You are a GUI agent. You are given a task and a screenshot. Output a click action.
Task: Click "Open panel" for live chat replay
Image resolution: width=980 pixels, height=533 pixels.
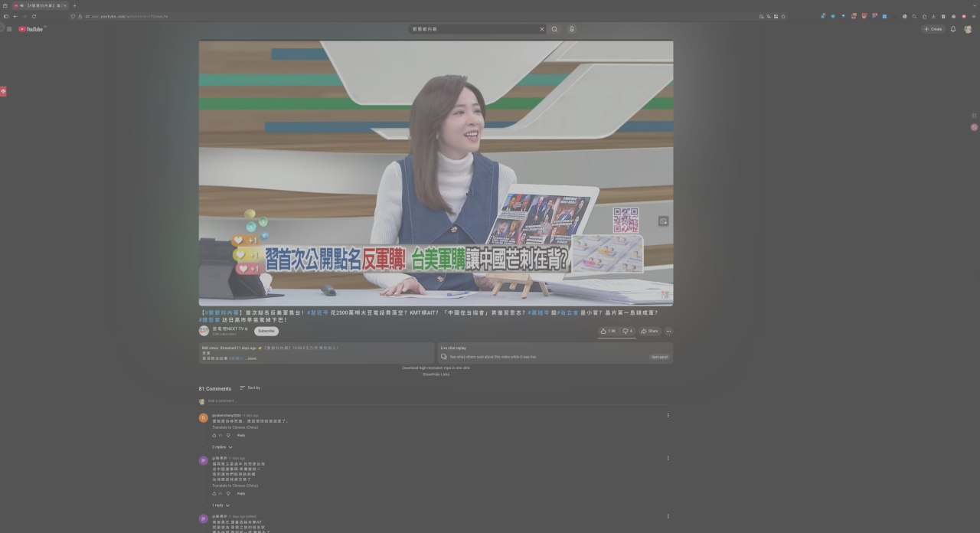point(659,356)
